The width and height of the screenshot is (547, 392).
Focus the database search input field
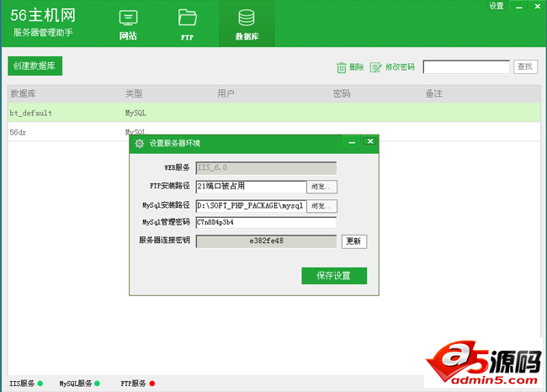pos(466,66)
